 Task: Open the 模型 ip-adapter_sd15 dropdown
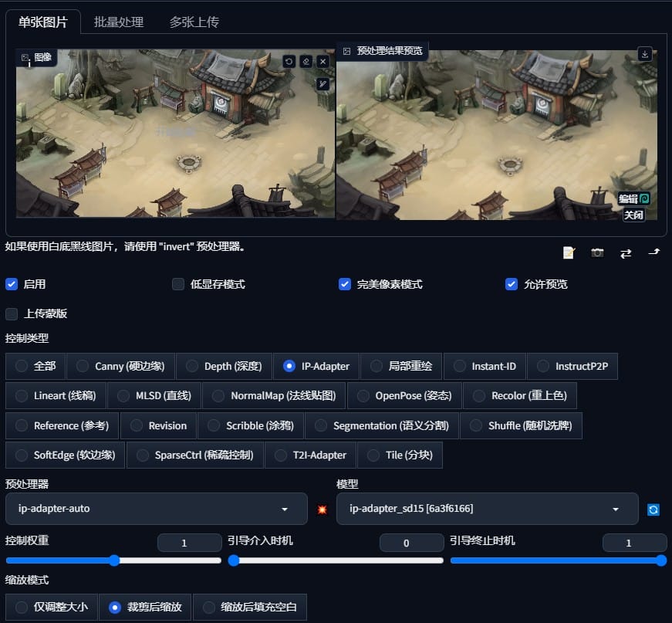(488, 509)
